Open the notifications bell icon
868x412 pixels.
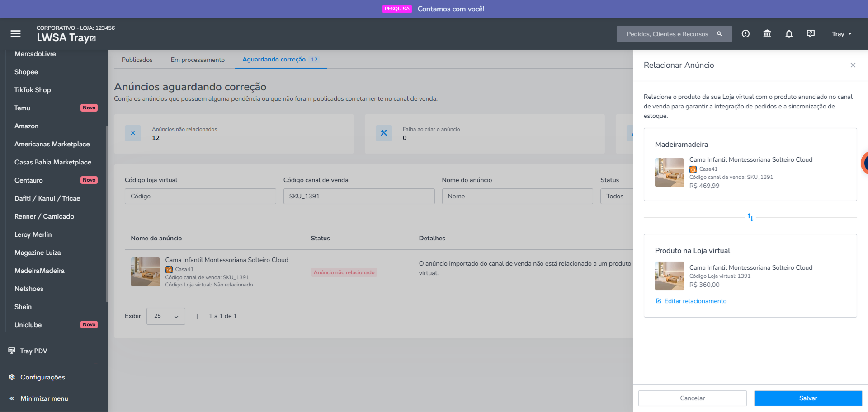click(789, 34)
